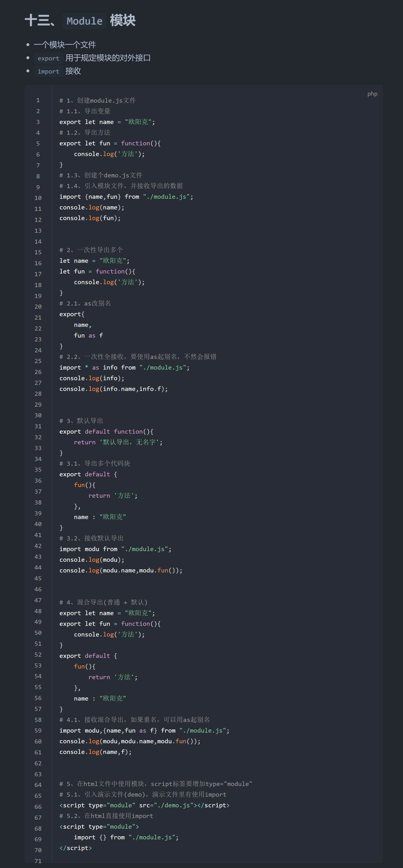Click the comment '# 3.2、接收默认导出'
The width and height of the screenshot is (403, 868).
point(91,538)
